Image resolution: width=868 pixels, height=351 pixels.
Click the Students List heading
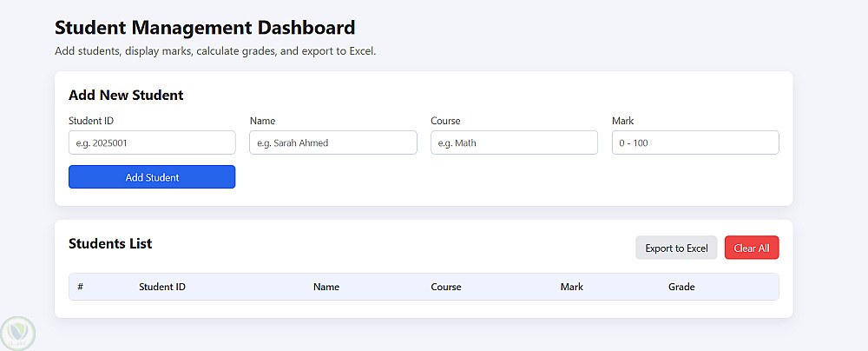tap(110, 243)
